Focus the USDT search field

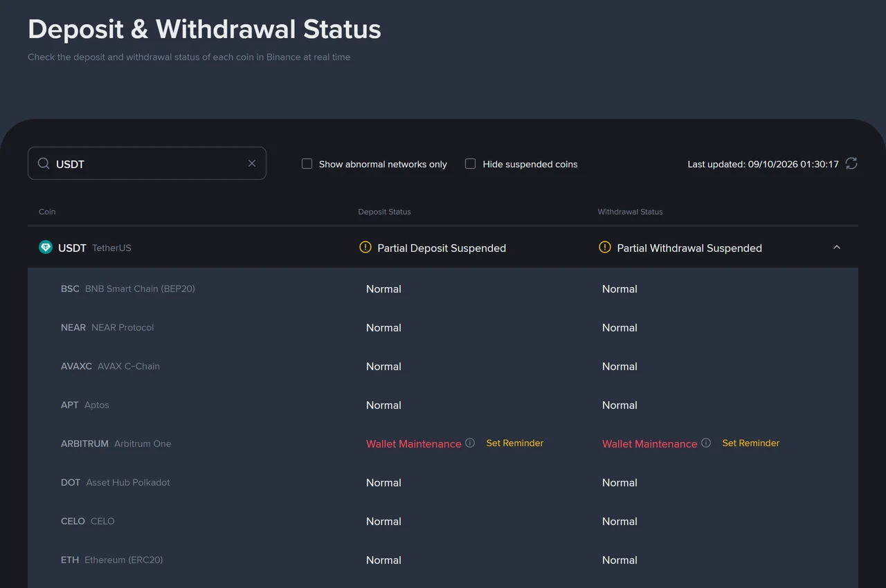pos(147,163)
